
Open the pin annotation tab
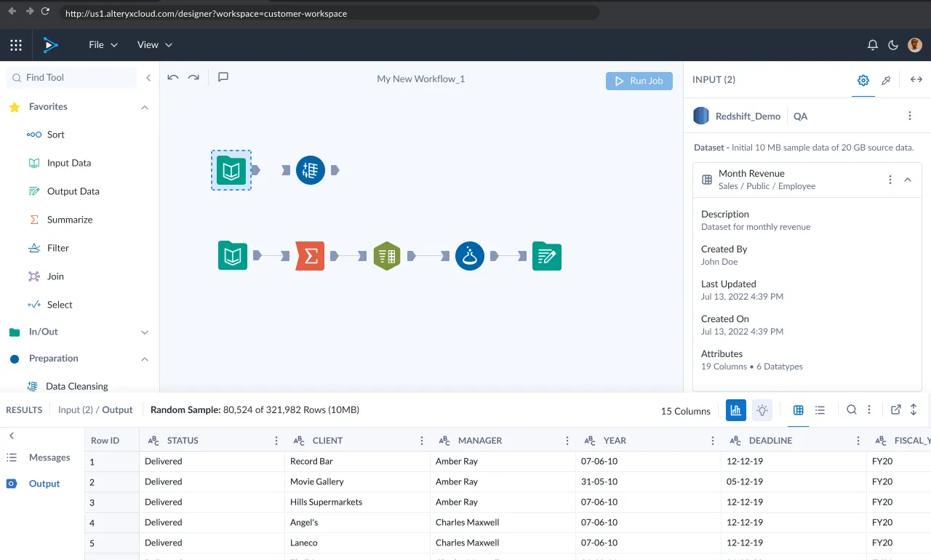pos(886,80)
